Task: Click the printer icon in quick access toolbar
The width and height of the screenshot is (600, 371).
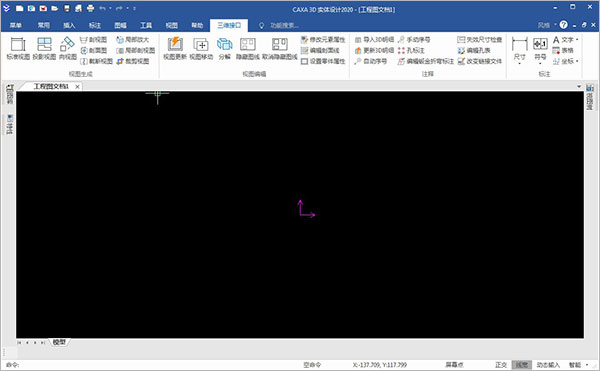Action: click(90, 8)
